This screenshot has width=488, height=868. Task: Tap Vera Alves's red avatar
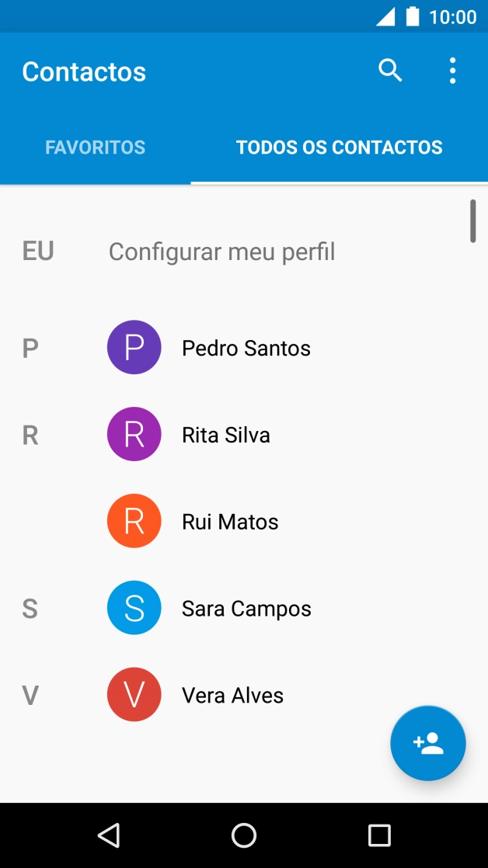134,694
